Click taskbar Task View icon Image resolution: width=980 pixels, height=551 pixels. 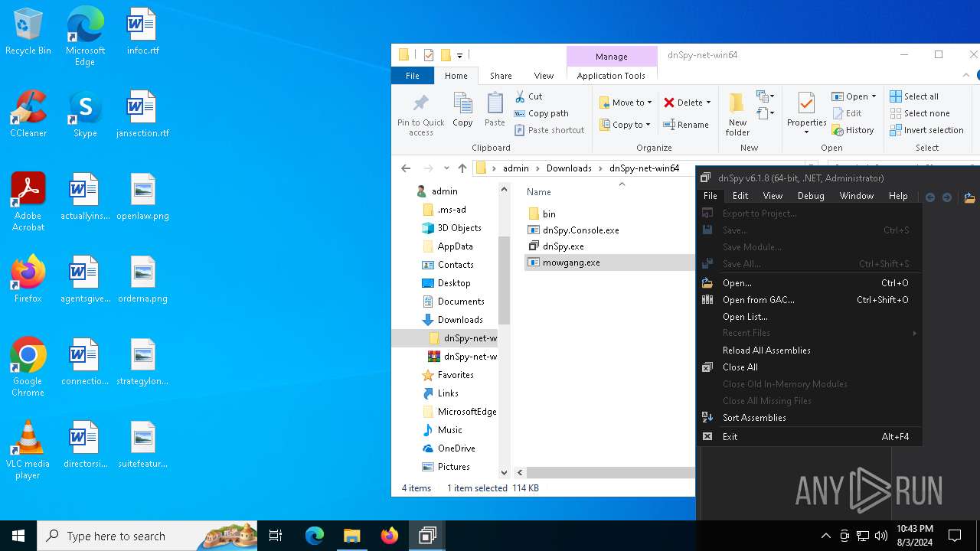coord(276,536)
